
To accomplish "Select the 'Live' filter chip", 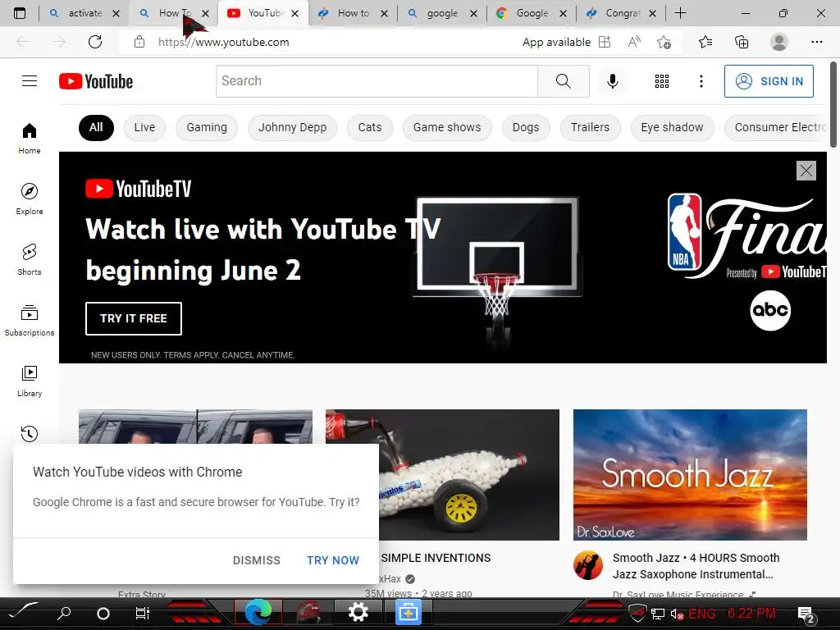I will 144,127.
